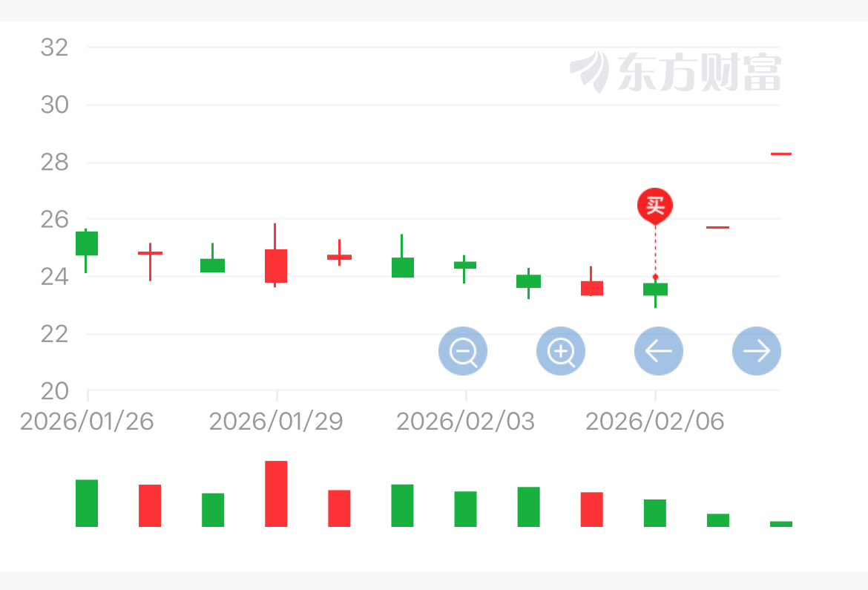Click the 2026/01/29 date axis label
The image size is (868, 590).
point(276,422)
